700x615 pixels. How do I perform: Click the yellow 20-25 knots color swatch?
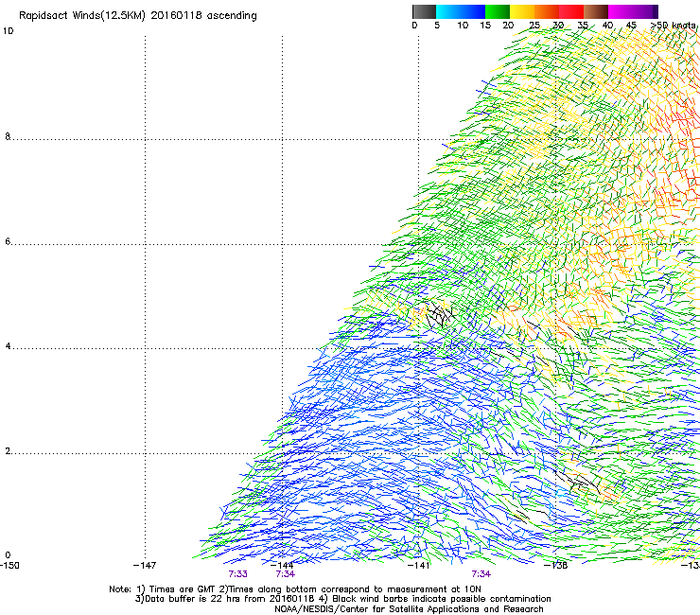[x=522, y=11]
